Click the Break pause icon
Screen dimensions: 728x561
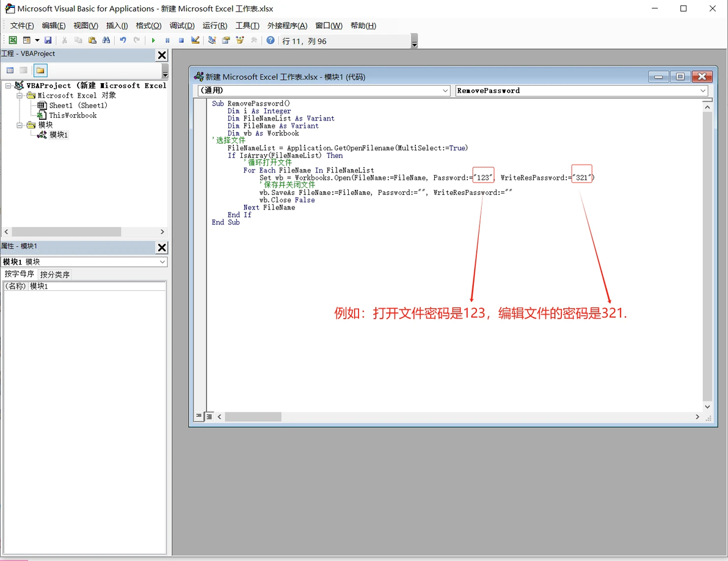coord(167,40)
